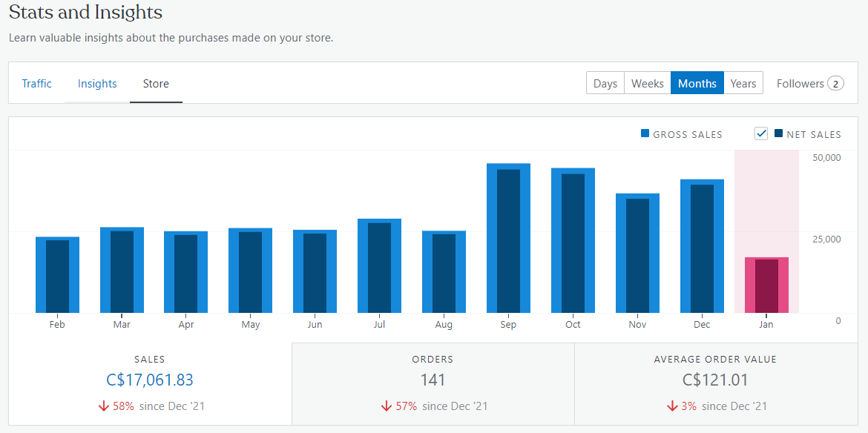
Task: Click the down arrow beside 3%
Action: (672, 406)
